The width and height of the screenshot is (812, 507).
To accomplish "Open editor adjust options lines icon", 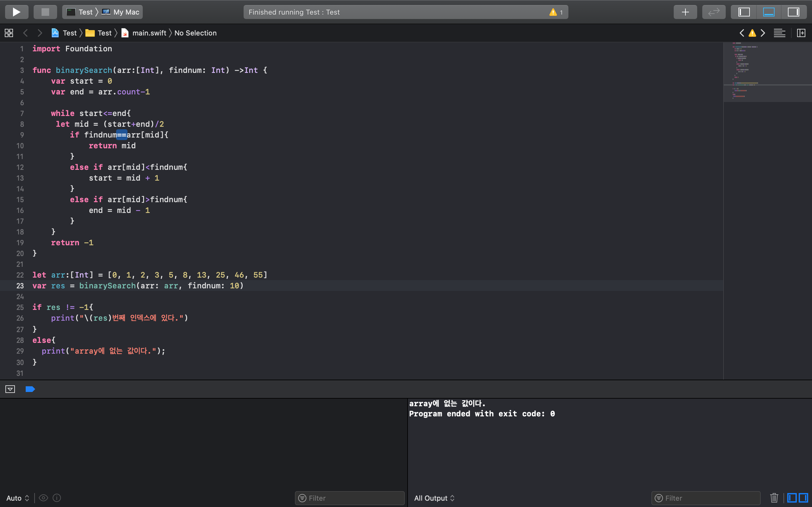I will [779, 33].
